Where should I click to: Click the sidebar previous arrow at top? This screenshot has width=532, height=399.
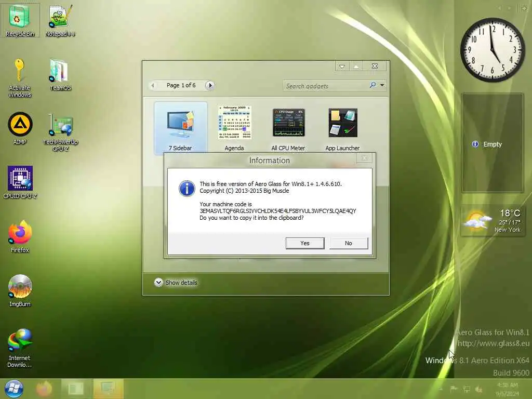(x=500, y=8)
